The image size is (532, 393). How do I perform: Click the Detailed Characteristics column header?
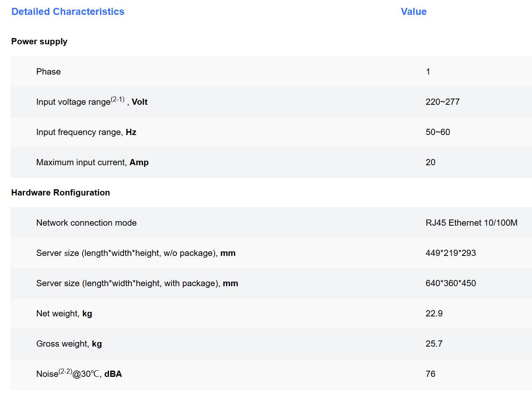coord(68,12)
